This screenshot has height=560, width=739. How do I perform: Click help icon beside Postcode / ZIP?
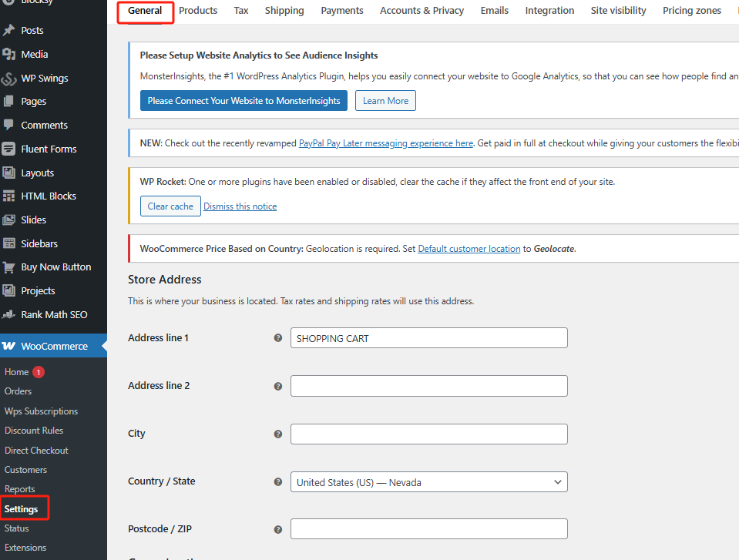click(x=278, y=529)
